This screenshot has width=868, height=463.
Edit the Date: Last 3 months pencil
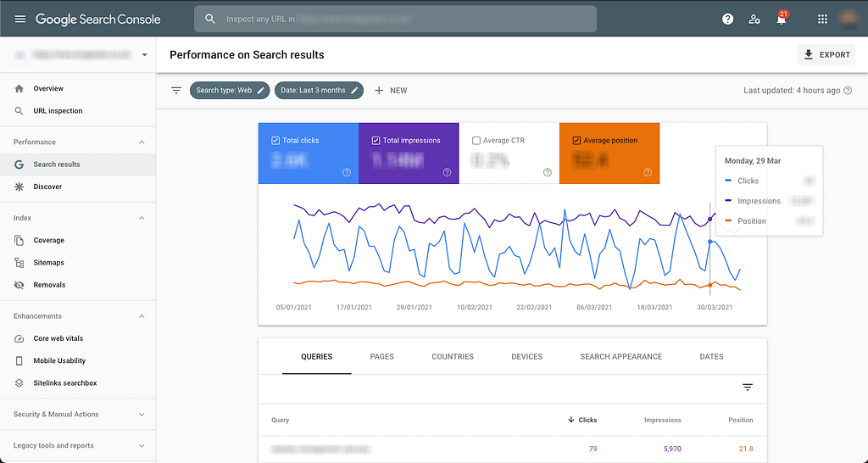pyautogui.click(x=354, y=90)
